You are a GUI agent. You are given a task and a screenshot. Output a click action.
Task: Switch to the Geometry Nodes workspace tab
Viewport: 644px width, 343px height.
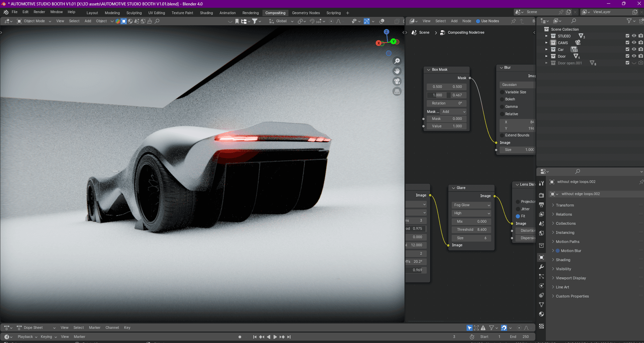(306, 13)
